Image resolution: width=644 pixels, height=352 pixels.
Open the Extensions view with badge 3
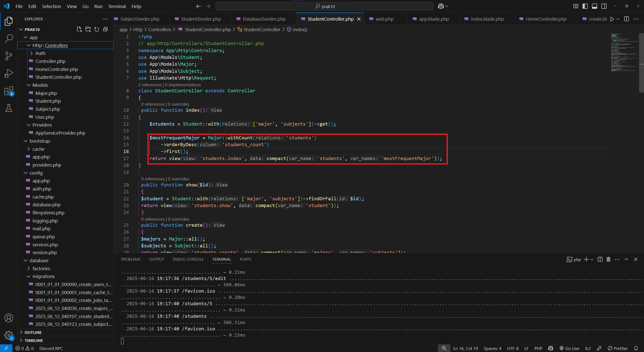9,91
